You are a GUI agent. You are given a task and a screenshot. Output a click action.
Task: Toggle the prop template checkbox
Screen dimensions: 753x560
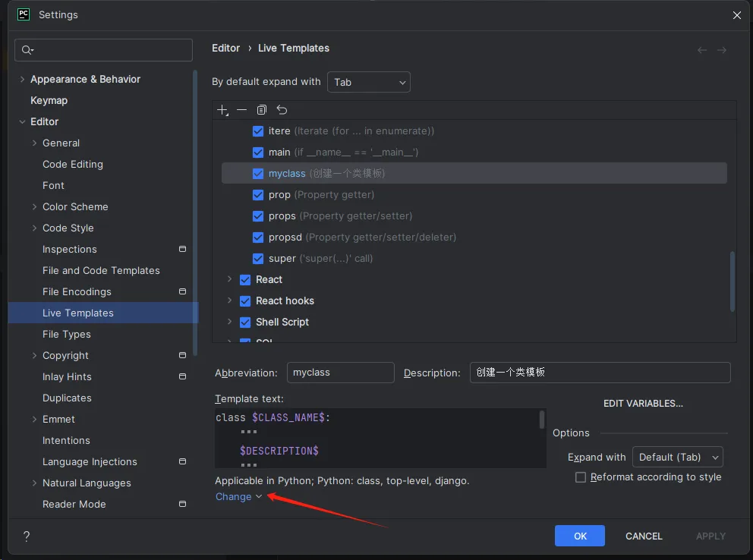pos(258,195)
